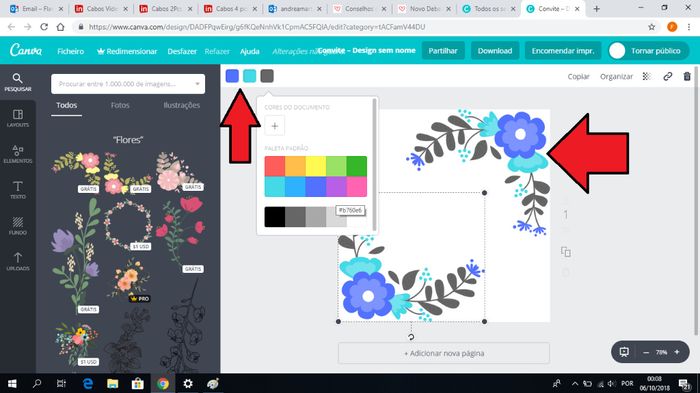Pick yellow from the default palette

pos(316,166)
